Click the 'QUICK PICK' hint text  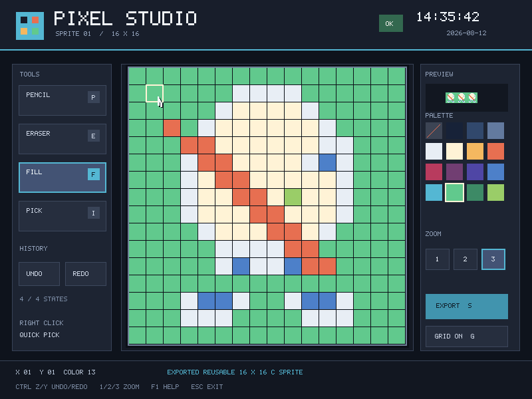(39, 335)
